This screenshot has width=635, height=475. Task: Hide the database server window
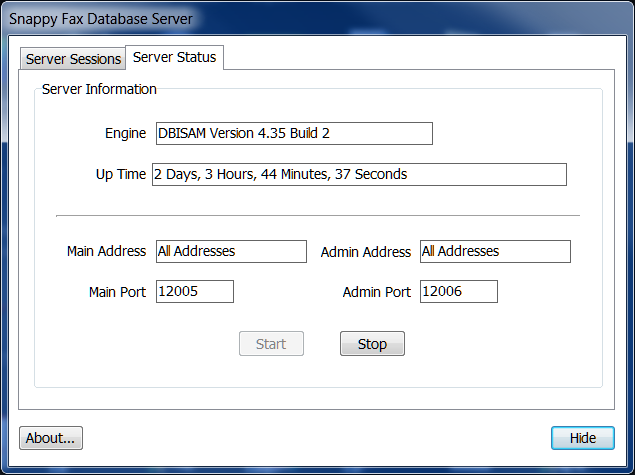tap(583, 438)
